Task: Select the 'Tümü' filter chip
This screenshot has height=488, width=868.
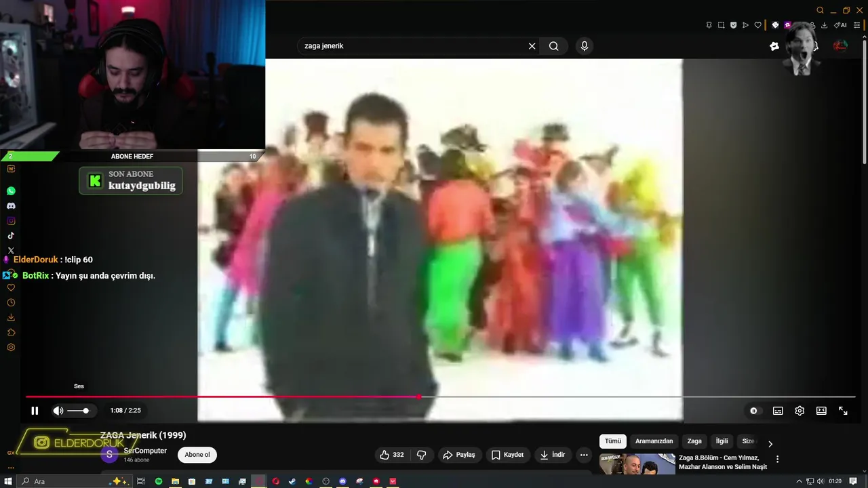Action: [x=613, y=441]
